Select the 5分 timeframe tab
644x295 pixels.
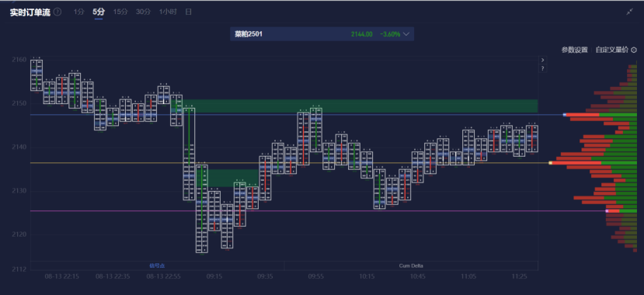[x=99, y=12]
